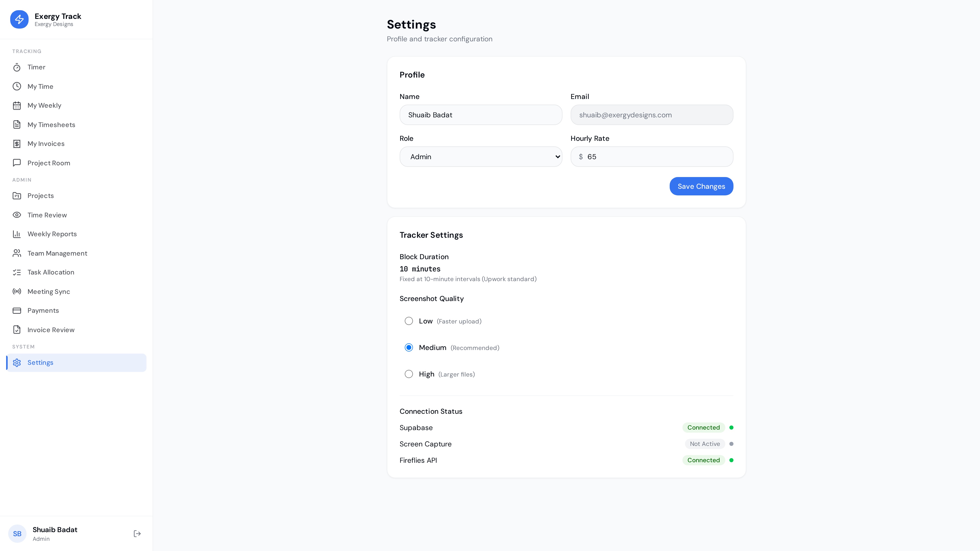This screenshot has width=980, height=551.
Task: Click the log out icon next to Shuaib Badat
Action: pos(137,533)
